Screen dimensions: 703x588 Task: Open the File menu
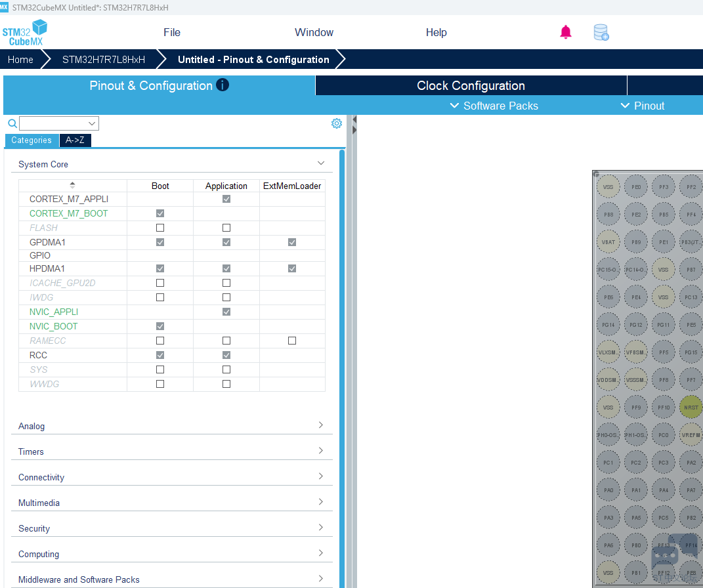172,32
